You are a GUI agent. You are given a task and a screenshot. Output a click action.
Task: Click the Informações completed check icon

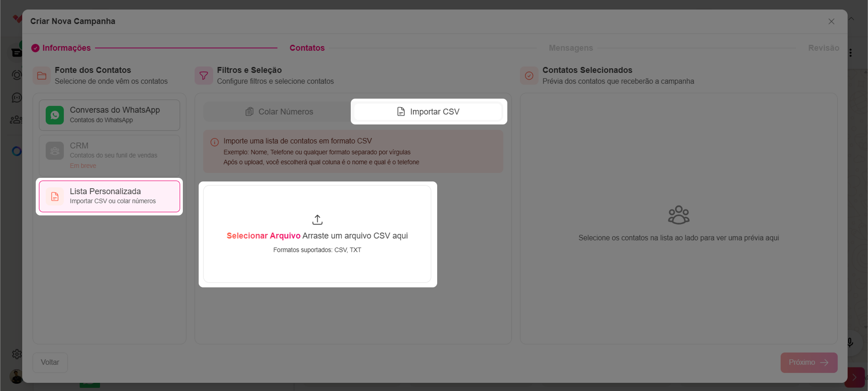coord(35,48)
